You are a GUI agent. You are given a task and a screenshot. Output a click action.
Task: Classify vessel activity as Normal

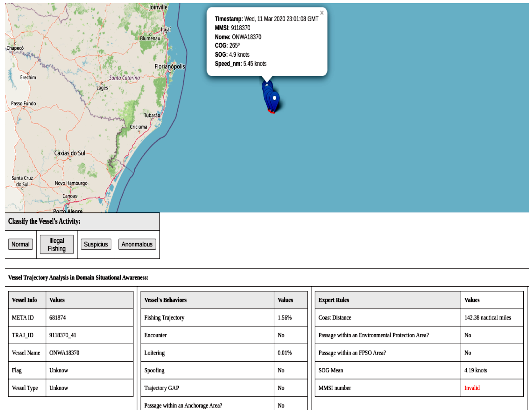20,244
